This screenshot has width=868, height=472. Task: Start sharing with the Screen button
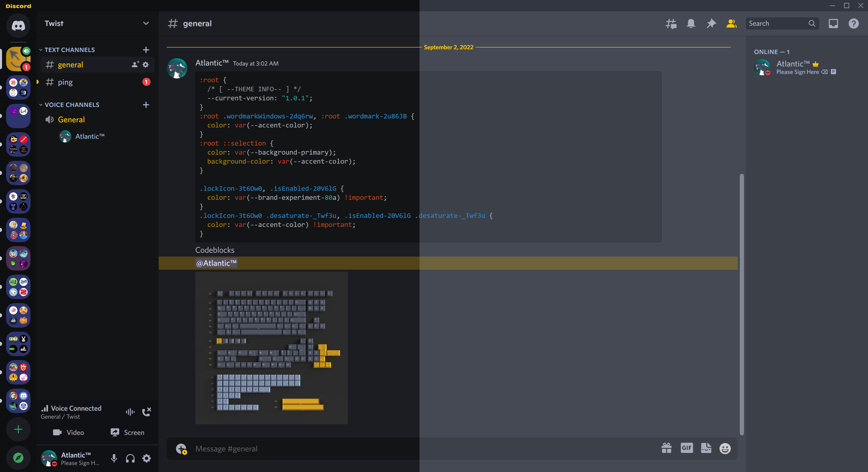coord(127,432)
